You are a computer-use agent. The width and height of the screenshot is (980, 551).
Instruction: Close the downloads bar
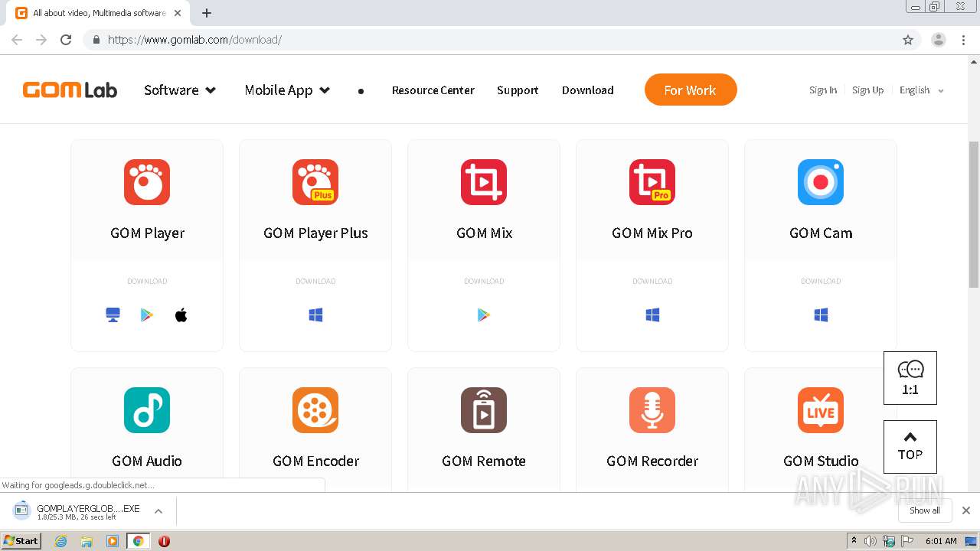tap(966, 510)
